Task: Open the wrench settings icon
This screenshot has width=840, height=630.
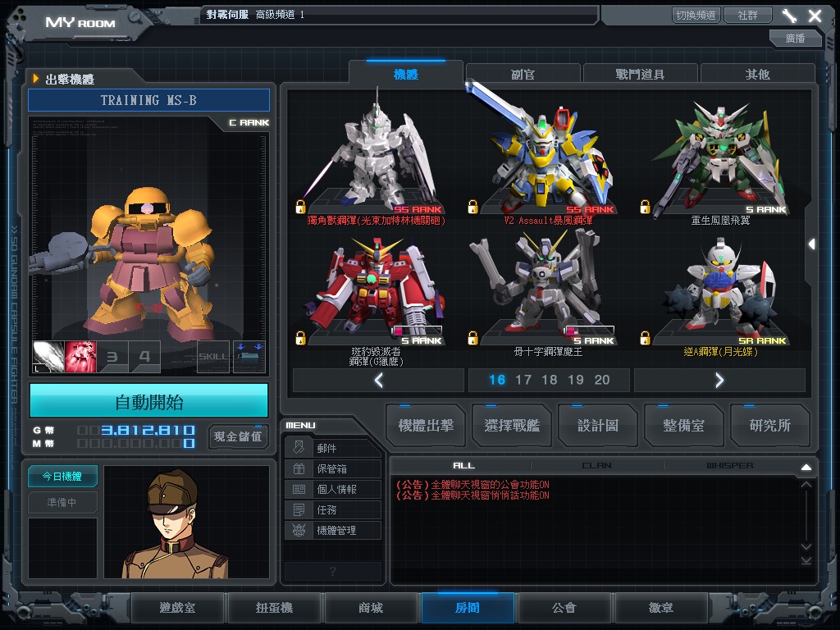Action: pyautogui.click(x=789, y=16)
